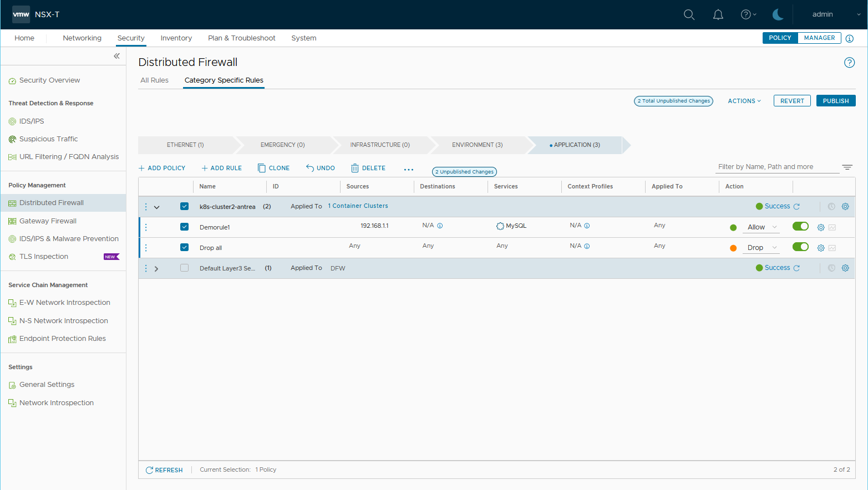Viewport: 868px width, 490px height.
Task: Open k8s-cluster2-antrea policy settings gear
Action: point(845,206)
